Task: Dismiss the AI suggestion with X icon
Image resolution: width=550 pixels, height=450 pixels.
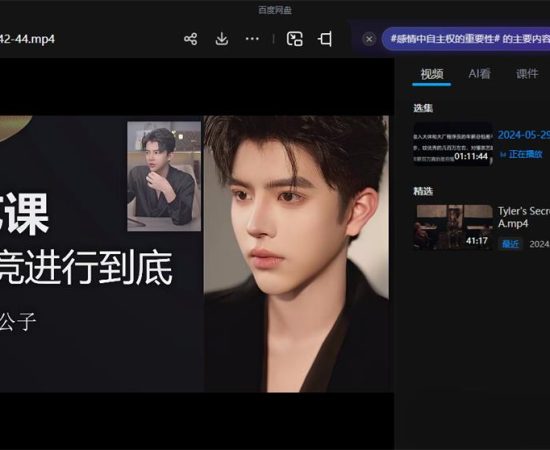Action: point(369,39)
